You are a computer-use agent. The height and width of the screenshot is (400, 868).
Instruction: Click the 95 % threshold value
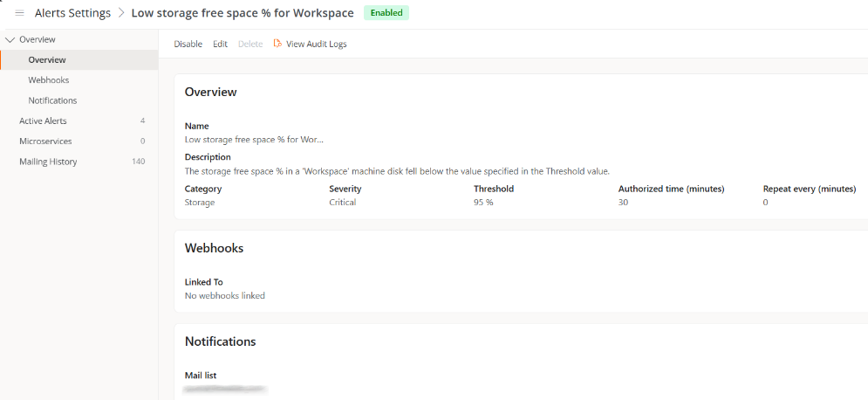(483, 203)
